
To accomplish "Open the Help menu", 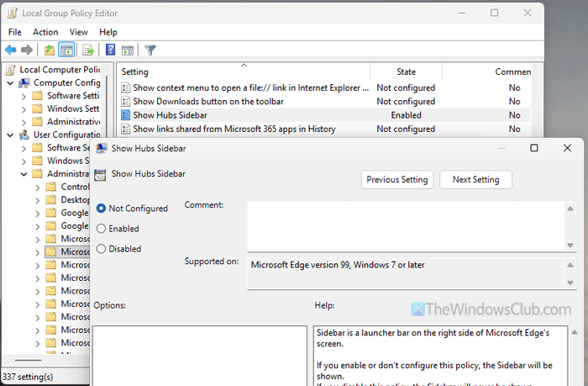I will tap(108, 32).
